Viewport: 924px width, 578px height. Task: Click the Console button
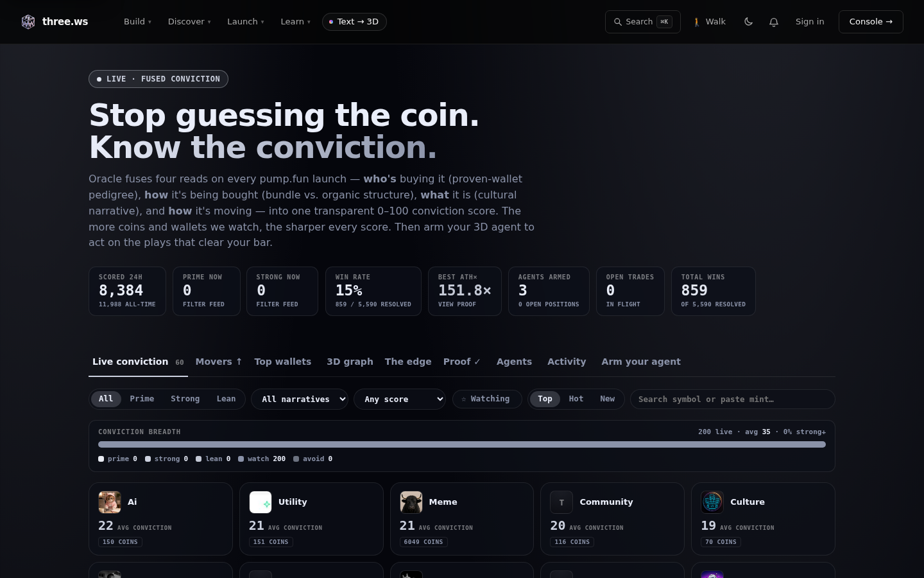871,22
